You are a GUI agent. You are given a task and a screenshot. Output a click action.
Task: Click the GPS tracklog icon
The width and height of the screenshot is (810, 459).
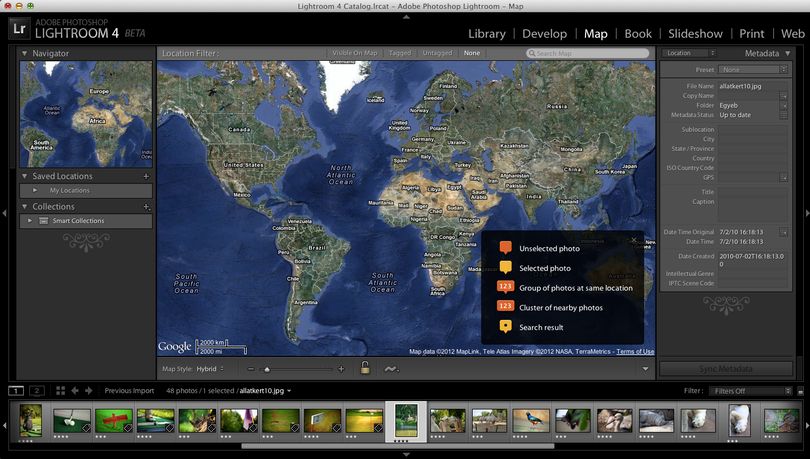(391, 369)
